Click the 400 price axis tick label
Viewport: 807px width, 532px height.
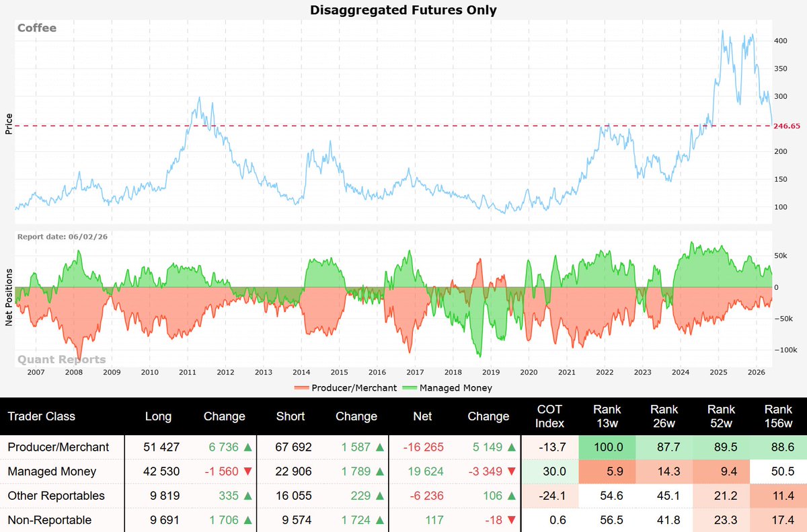tap(780, 40)
